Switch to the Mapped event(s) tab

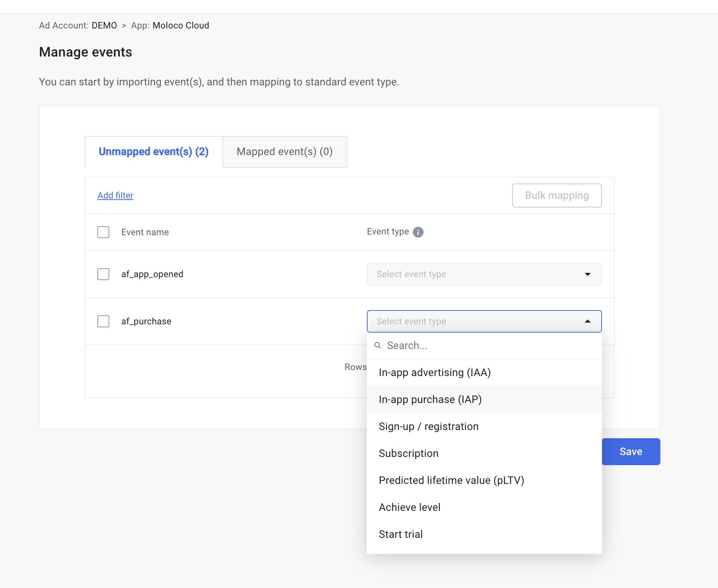click(285, 152)
